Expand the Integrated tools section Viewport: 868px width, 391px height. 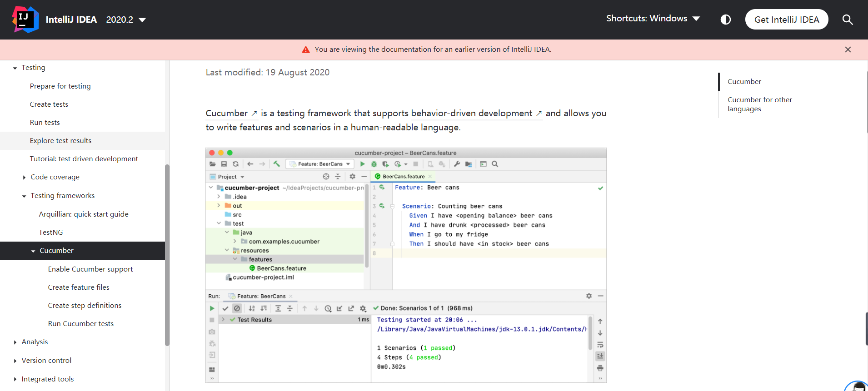coord(15,380)
